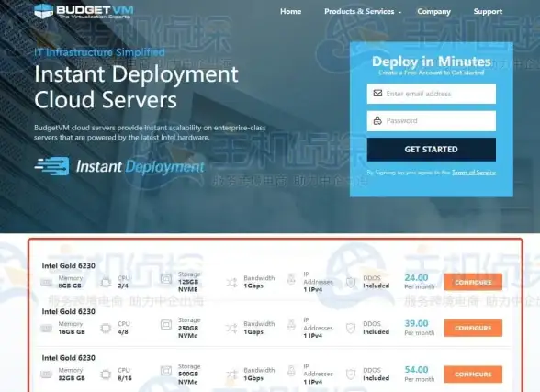
Task: Open the Terms of Service link
Action: point(474,173)
